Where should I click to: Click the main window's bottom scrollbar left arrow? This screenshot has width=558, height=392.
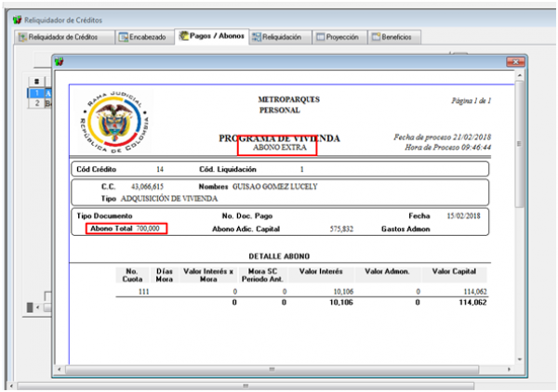(12, 385)
